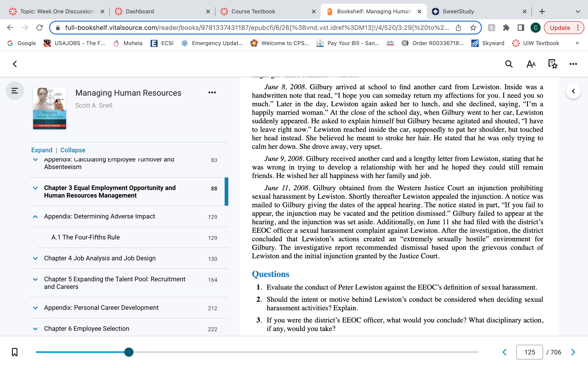The width and height of the screenshot is (588, 368).
Task: Reload the current page
Action: click(40, 28)
